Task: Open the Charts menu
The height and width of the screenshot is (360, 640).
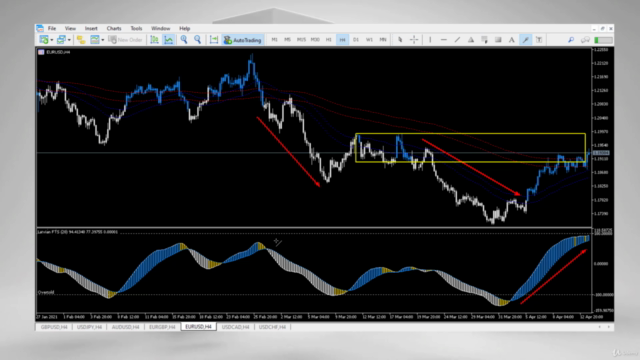Action: [114, 29]
